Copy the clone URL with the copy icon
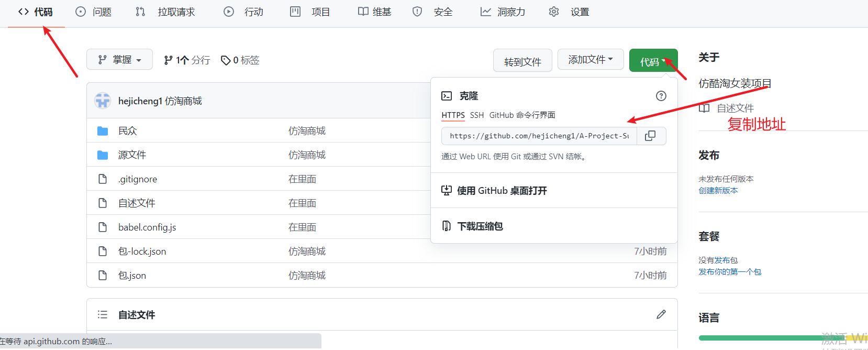This screenshot has width=868, height=350. click(x=651, y=136)
